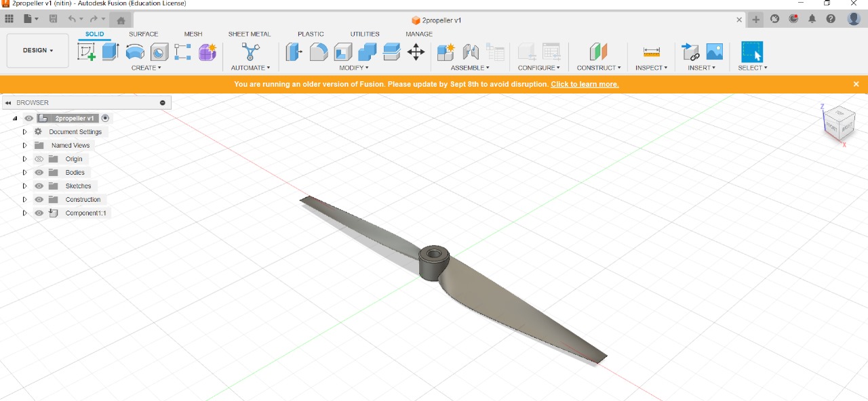Expand Document Settings tree node
This screenshot has height=401, width=868.
click(24, 132)
